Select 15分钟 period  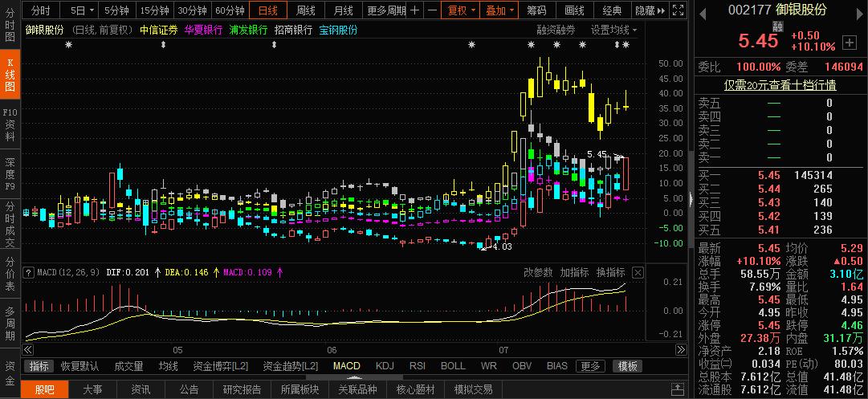click(x=154, y=10)
